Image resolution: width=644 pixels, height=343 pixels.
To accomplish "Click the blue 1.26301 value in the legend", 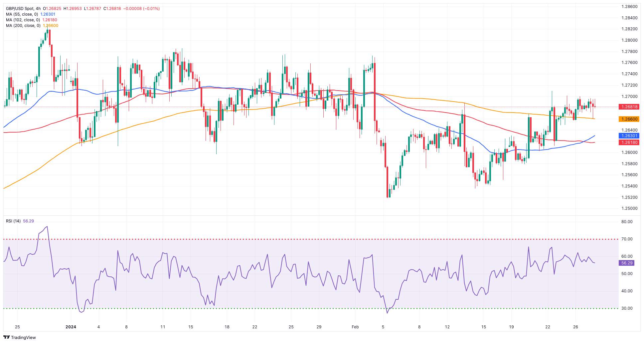I will tap(48, 14).
